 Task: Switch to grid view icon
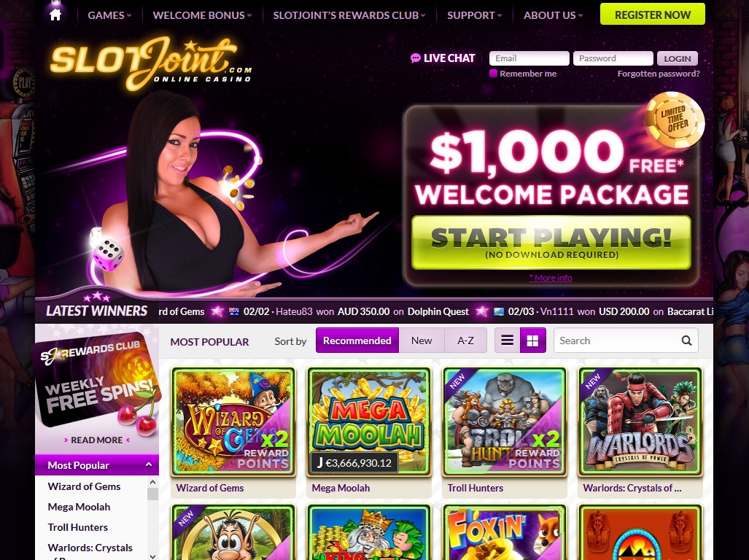coord(532,341)
